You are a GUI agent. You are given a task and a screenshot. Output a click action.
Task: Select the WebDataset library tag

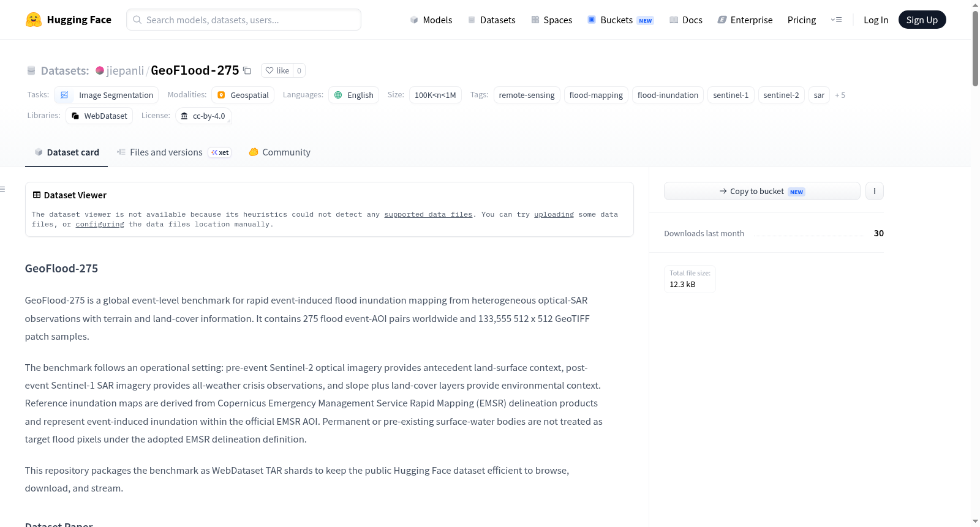coord(99,116)
